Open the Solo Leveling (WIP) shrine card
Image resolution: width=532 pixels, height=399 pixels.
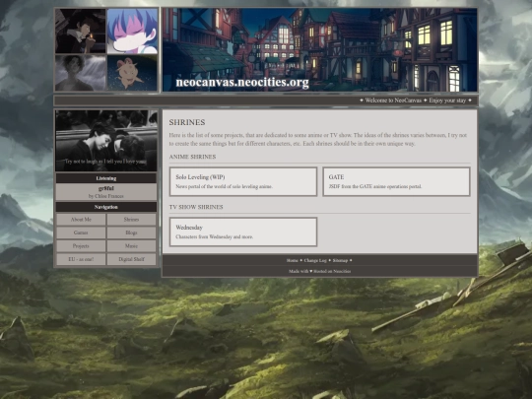coord(243,181)
